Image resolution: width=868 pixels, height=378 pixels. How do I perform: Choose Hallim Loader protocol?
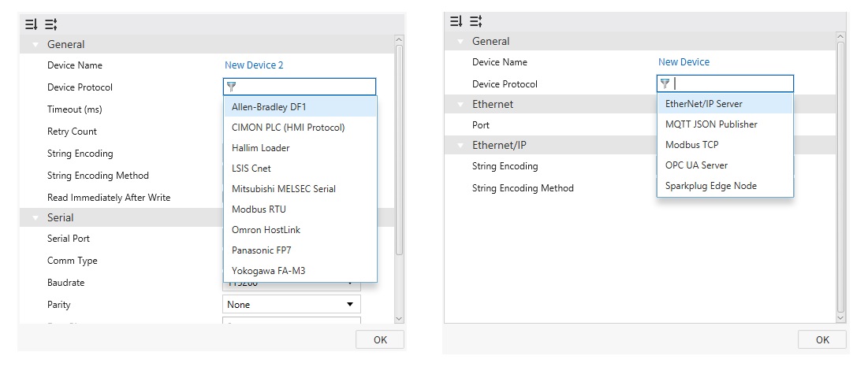[300, 147]
